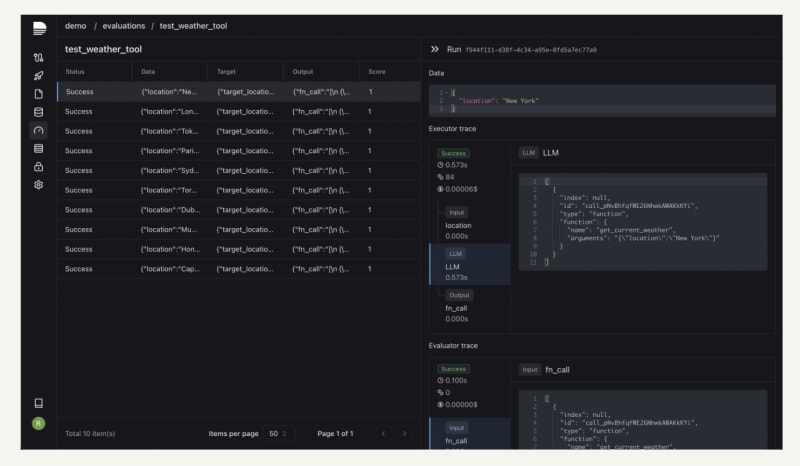Open the lock secrets icon

click(39, 166)
